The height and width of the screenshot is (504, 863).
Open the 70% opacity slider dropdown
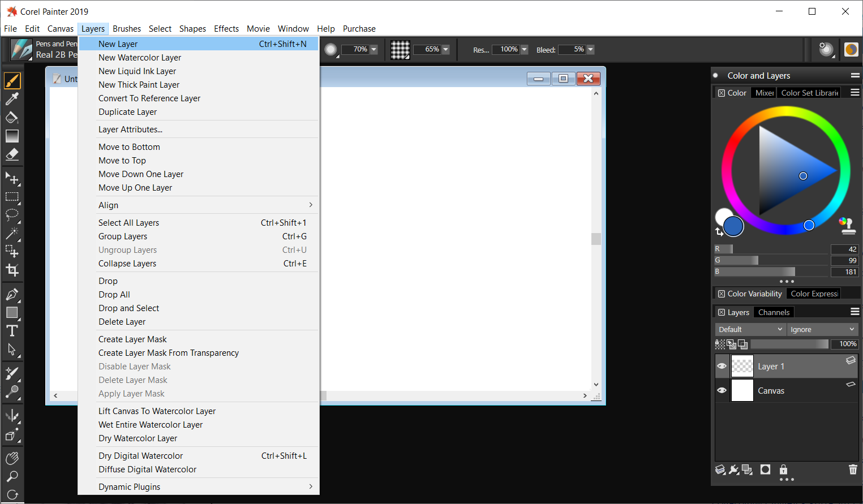(373, 50)
